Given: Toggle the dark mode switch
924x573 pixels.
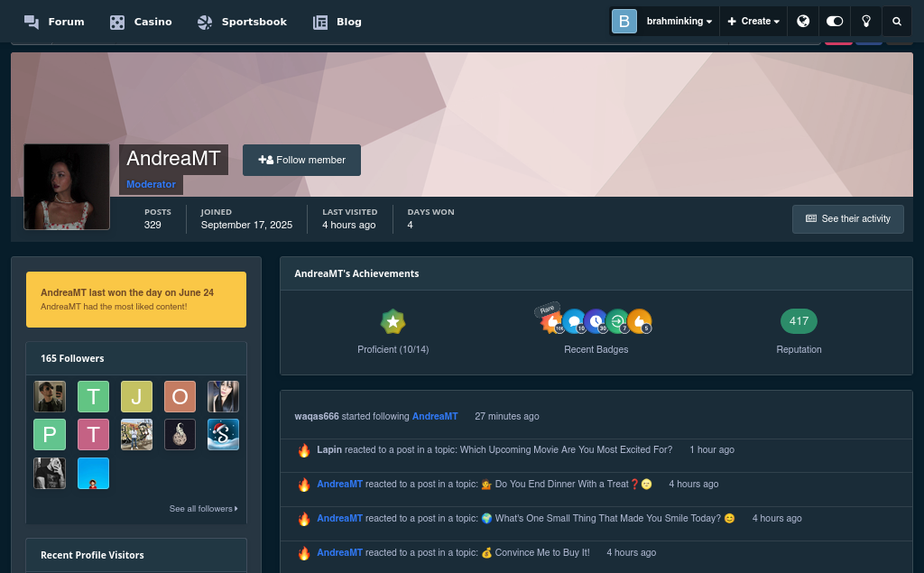Looking at the screenshot, I should [835, 22].
